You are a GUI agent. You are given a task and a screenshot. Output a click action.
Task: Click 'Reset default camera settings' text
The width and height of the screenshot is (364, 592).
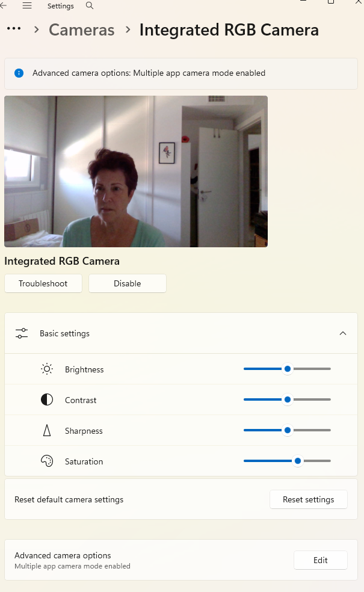[69, 499]
